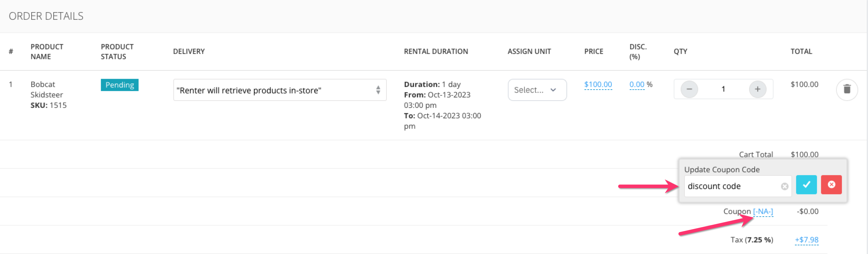Click the row total $100.00 value
This screenshot has height=254, width=868.
pos(804,84)
